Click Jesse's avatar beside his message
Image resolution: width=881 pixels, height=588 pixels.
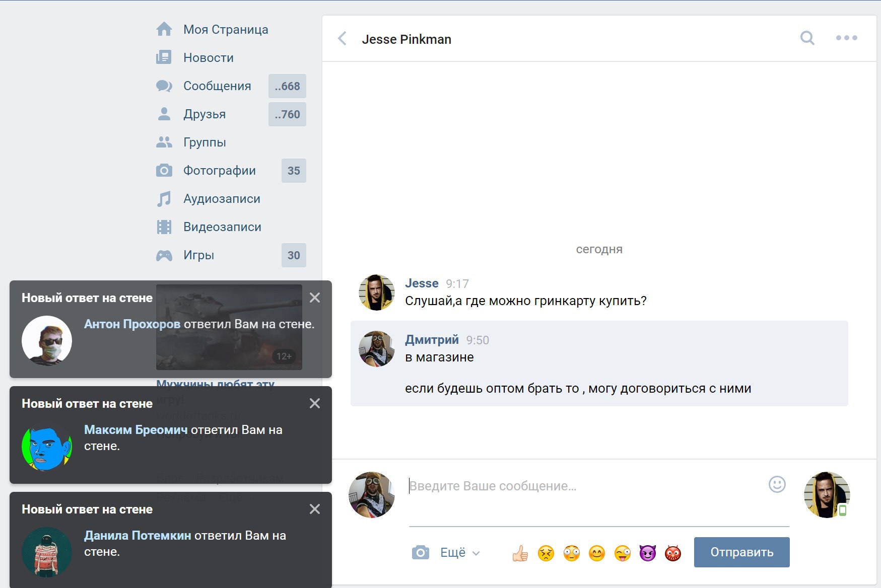point(377,292)
